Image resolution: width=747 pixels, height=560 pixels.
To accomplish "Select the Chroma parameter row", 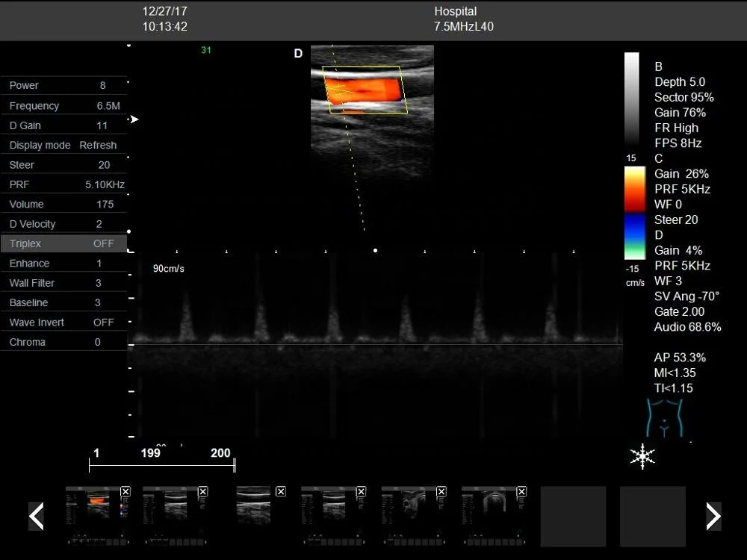I will (63, 342).
